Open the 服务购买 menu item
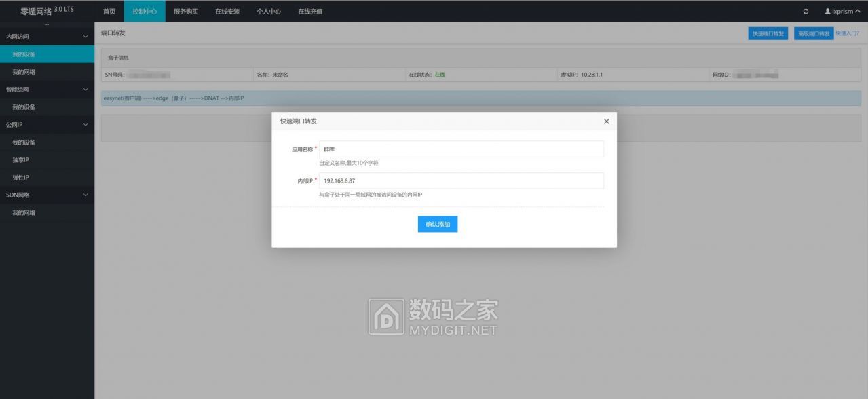Screen dimensions: 868x399 (x=186, y=12)
